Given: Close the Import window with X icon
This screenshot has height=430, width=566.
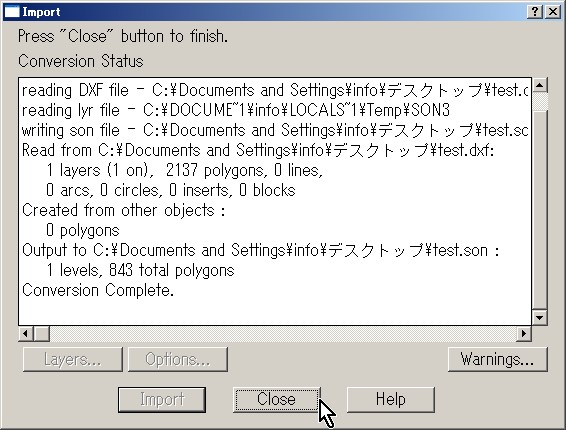Looking at the screenshot, I should (553, 12).
